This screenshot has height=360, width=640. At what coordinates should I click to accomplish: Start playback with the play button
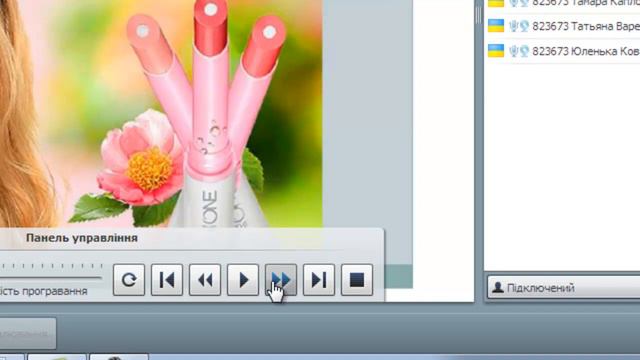click(x=243, y=280)
